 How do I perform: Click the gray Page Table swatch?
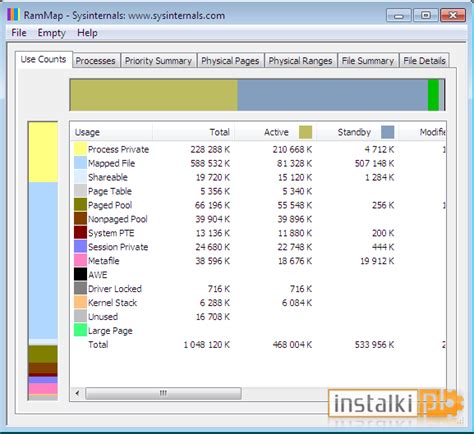[x=80, y=191]
